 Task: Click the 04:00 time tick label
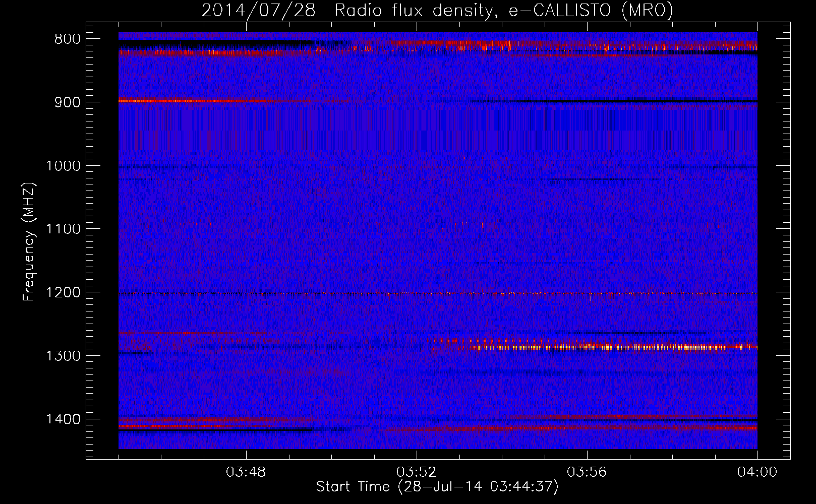click(757, 472)
